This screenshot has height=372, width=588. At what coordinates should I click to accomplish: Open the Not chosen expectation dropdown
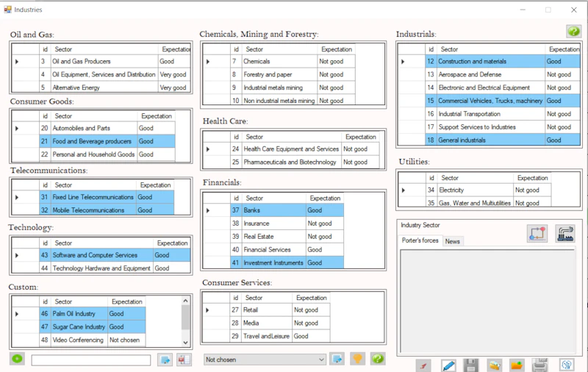(265, 360)
